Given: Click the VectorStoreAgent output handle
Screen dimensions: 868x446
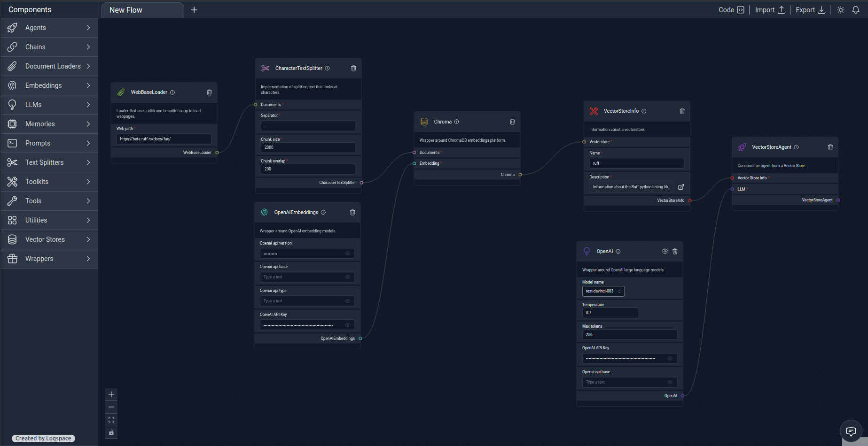Looking at the screenshot, I should click(x=838, y=200).
